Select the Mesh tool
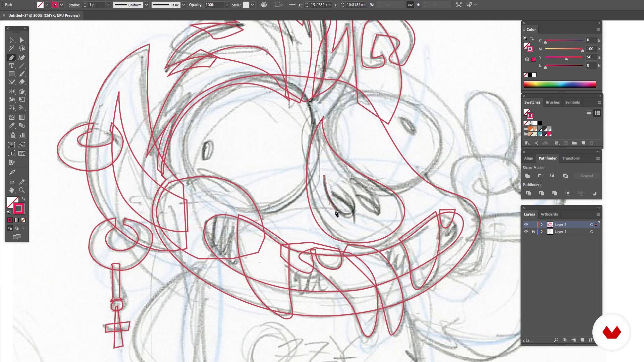The image size is (644, 362). [x=12, y=118]
